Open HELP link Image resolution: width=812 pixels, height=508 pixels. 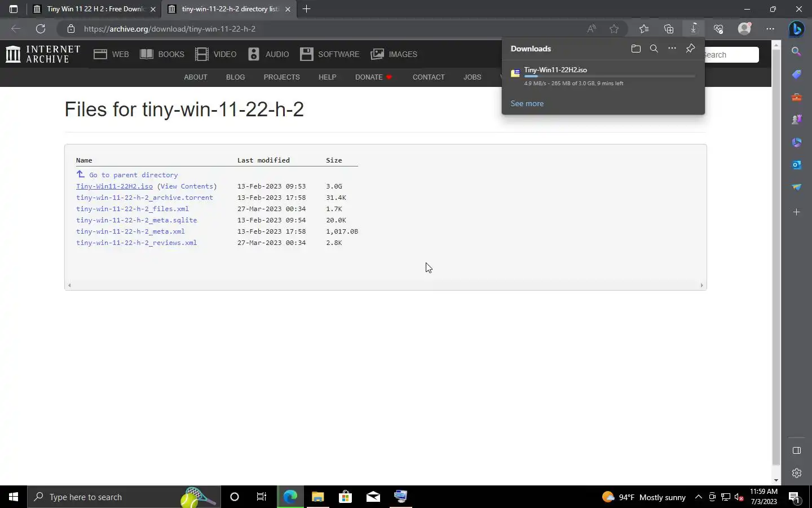click(x=327, y=77)
